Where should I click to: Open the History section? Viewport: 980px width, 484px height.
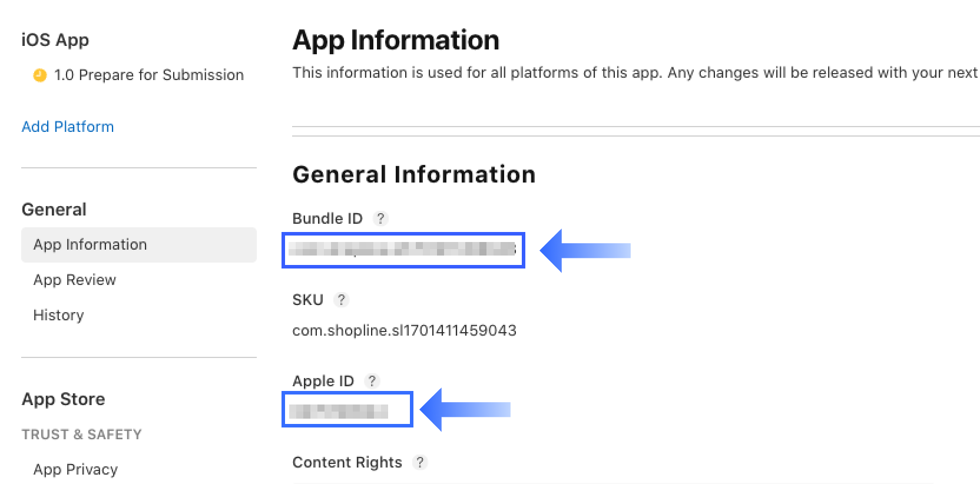[x=58, y=315]
